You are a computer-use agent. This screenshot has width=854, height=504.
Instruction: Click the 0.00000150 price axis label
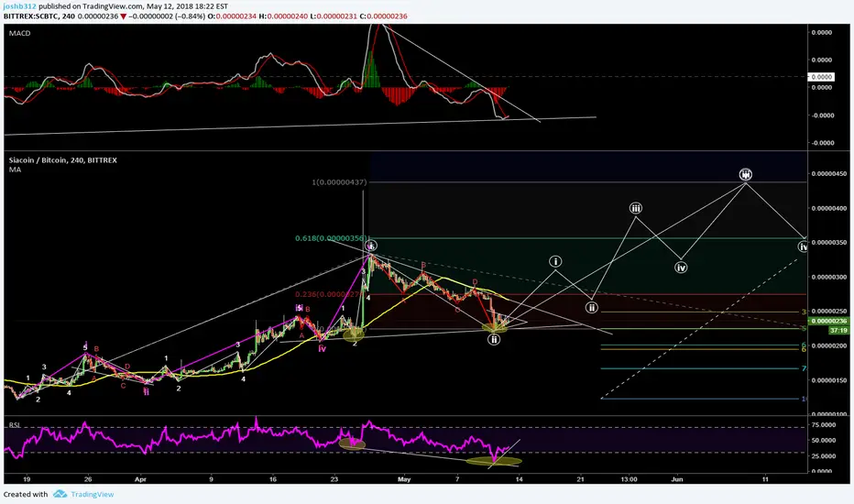(x=829, y=380)
